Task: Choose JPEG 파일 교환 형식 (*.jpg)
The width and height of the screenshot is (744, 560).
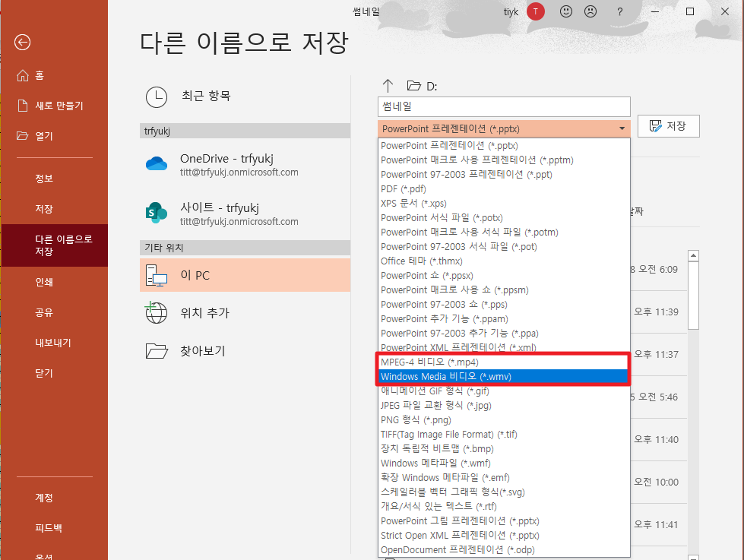Action: point(504,405)
